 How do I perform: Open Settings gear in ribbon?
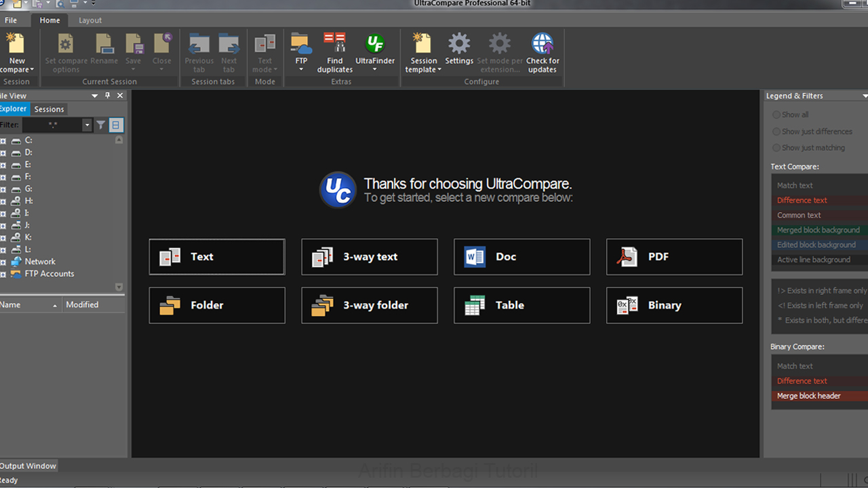coord(459,45)
